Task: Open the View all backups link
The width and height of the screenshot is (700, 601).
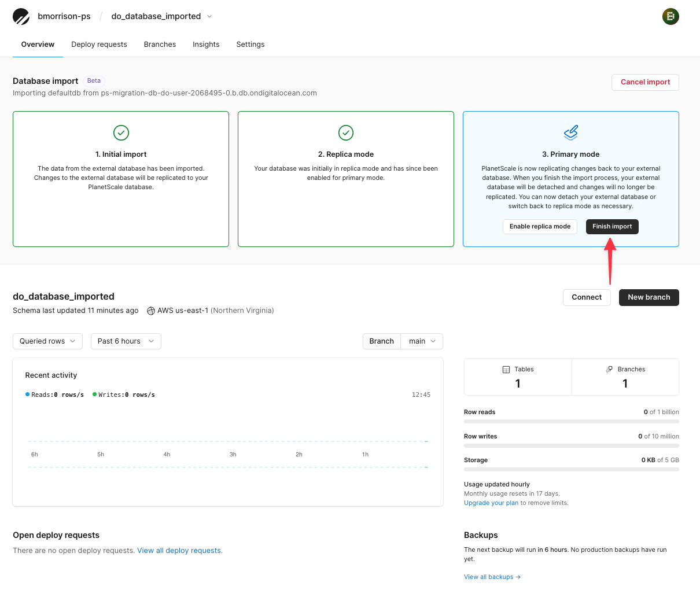Action: click(x=492, y=577)
